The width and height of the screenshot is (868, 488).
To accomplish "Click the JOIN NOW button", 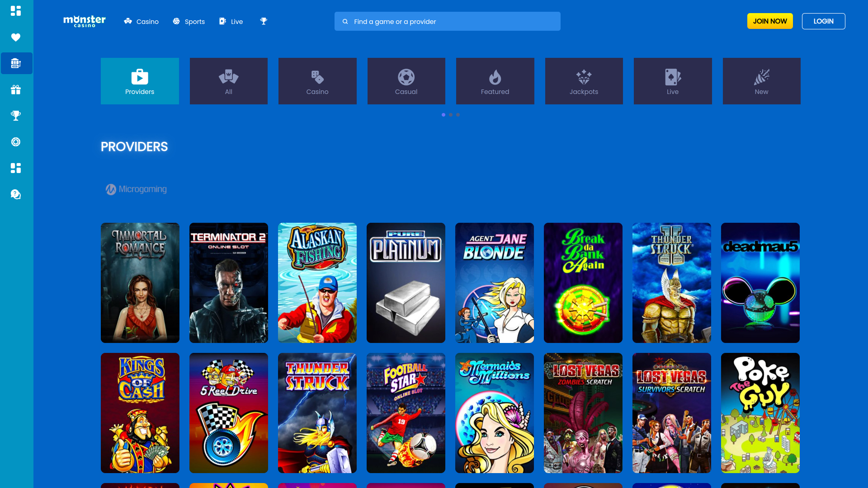I will click(x=770, y=21).
